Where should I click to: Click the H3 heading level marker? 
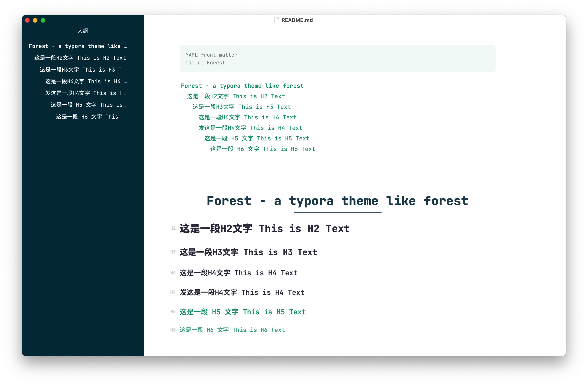coord(173,252)
